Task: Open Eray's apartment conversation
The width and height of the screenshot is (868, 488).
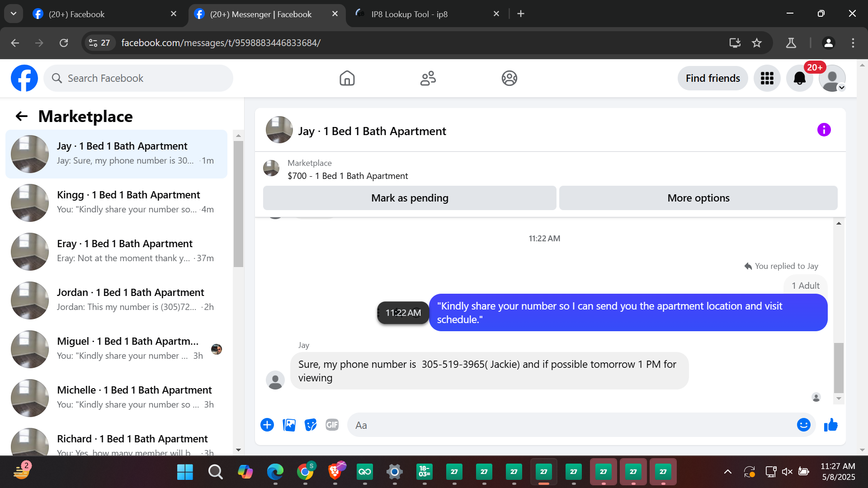Action: pyautogui.click(x=117, y=251)
